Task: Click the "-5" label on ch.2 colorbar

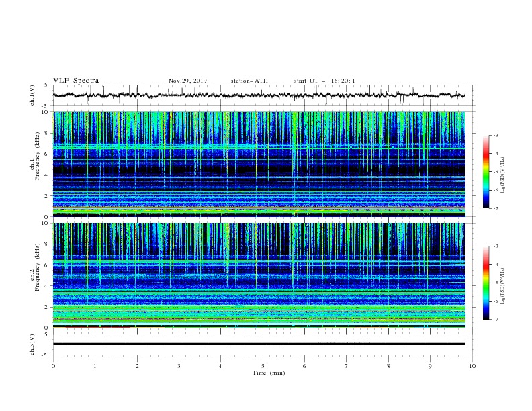Action: [496, 283]
